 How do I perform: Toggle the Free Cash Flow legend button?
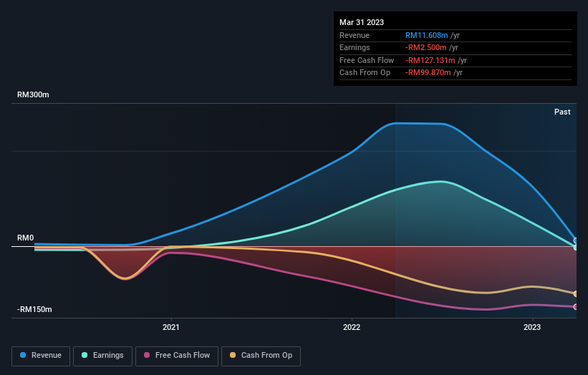click(177, 356)
